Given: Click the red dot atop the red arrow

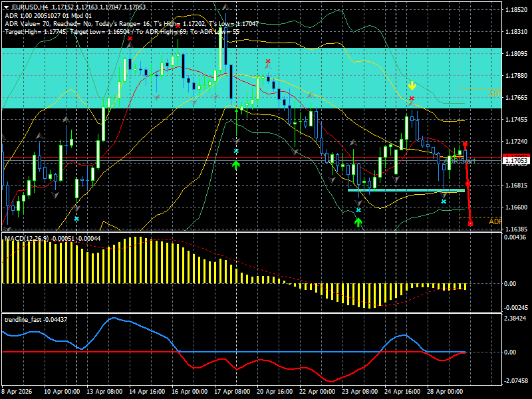Looking at the screenshot, I should tap(465, 143).
